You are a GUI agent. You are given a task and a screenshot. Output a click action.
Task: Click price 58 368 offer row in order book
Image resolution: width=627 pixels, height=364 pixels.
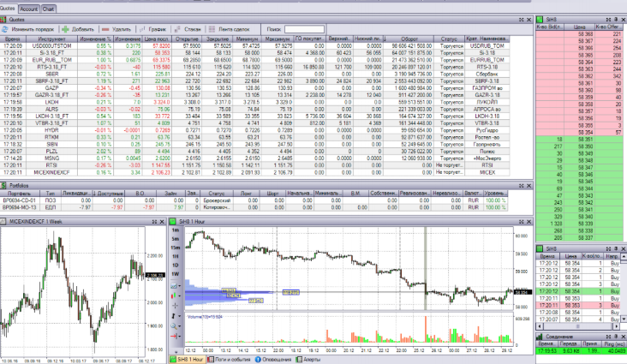click(579, 34)
